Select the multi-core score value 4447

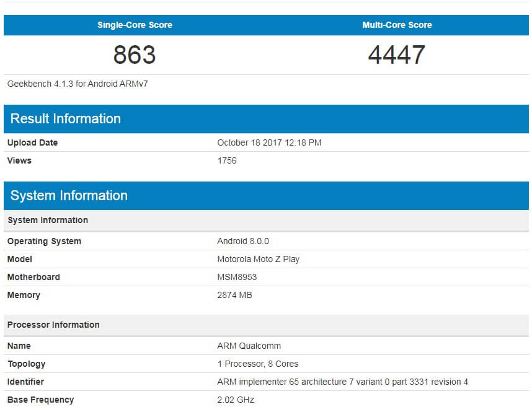click(x=397, y=55)
